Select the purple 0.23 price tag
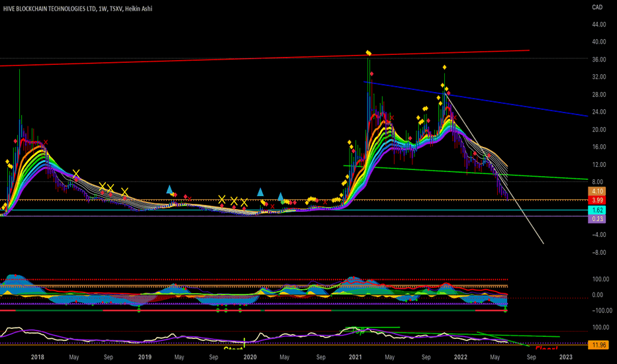This screenshot has height=364, width=617. (597, 219)
